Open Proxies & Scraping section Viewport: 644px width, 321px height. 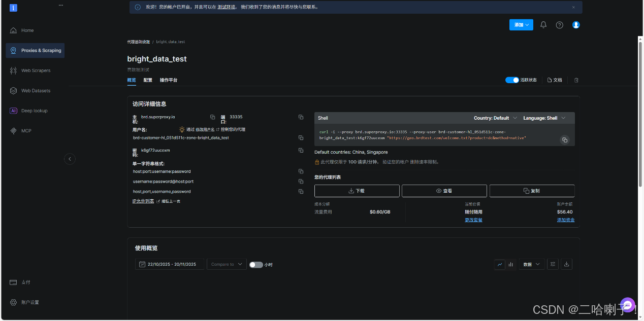point(35,50)
